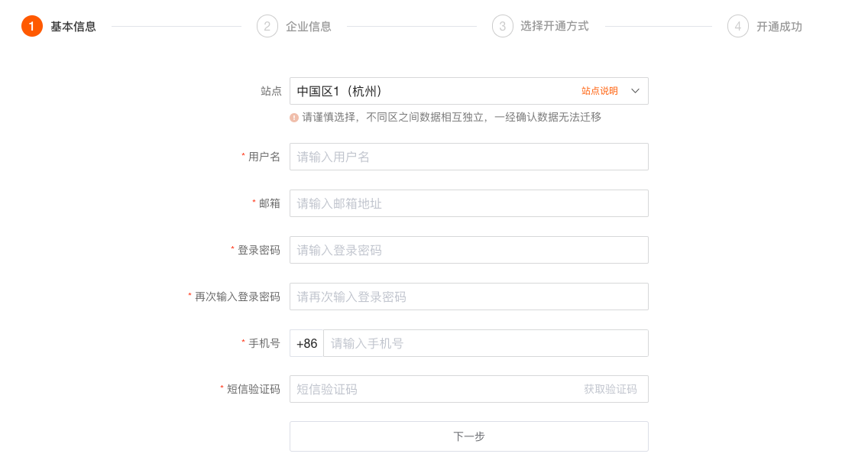The image size is (868, 470).
Task: Click the step 2 circle icon
Action: click(267, 26)
